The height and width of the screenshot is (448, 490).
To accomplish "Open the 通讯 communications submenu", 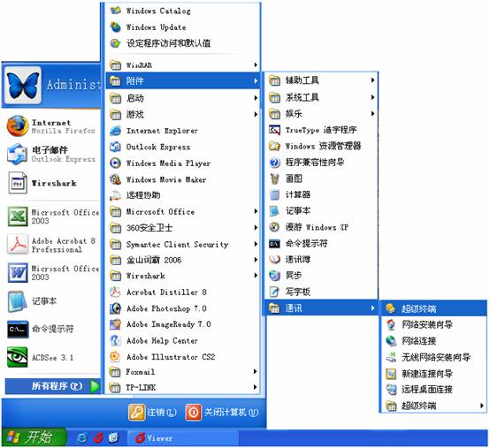I will click(321, 308).
